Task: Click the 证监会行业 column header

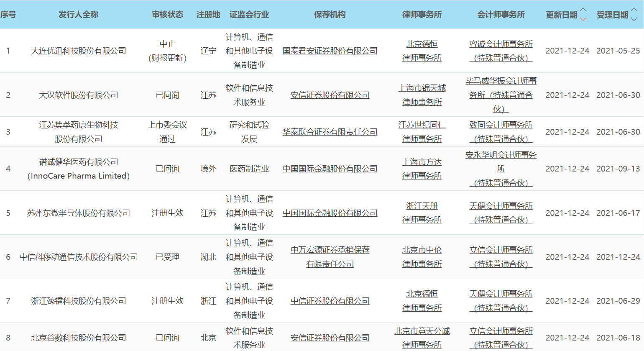Action: 250,14
